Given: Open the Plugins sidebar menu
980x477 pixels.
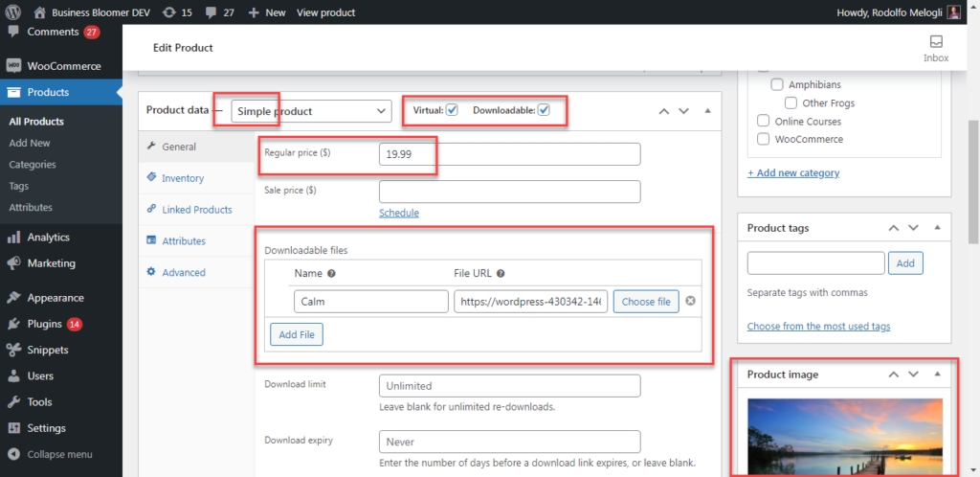Looking at the screenshot, I should coord(44,324).
